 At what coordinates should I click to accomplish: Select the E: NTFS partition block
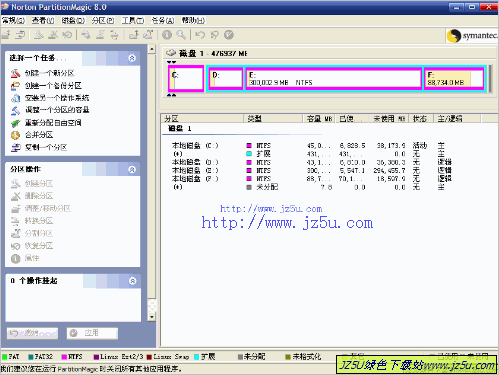(334, 79)
